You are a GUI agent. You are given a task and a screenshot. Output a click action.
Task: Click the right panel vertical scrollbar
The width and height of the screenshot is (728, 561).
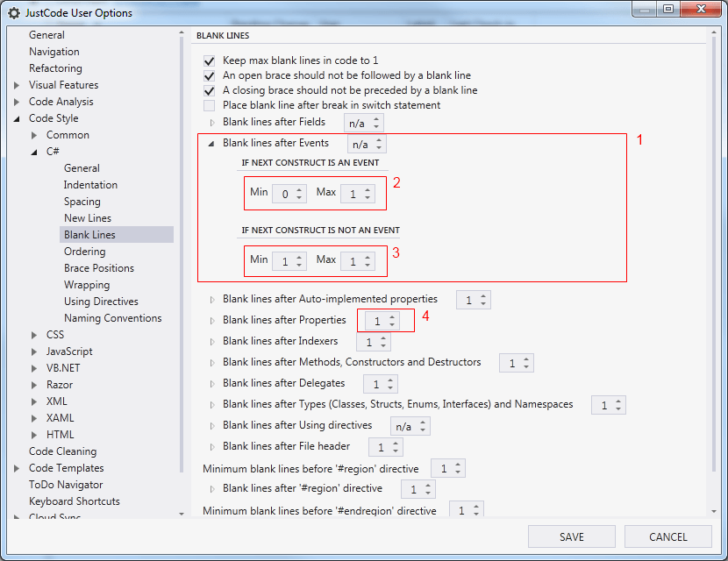(x=714, y=255)
